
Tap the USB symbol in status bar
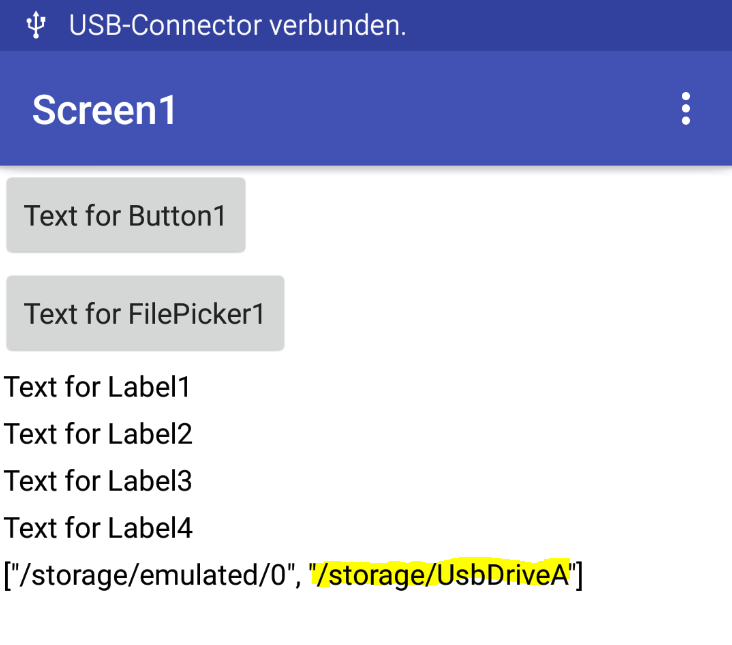(x=37, y=25)
